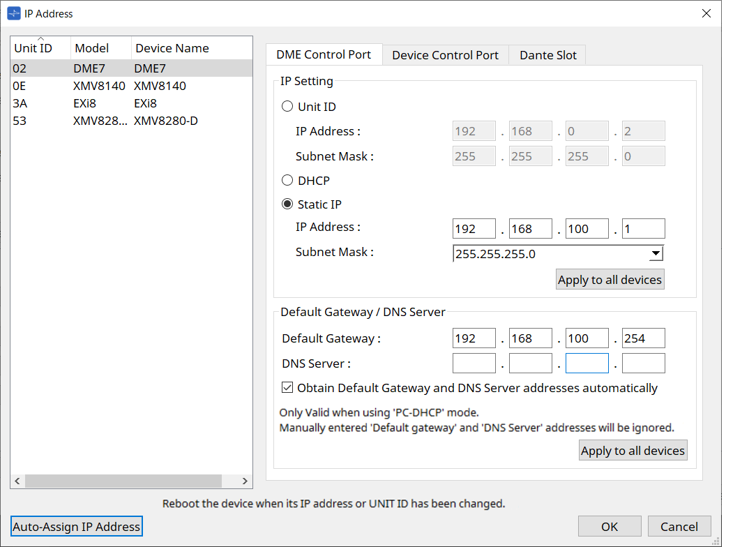Uncheck Obtain Default Gateway and DNS automatically

(287, 388)
